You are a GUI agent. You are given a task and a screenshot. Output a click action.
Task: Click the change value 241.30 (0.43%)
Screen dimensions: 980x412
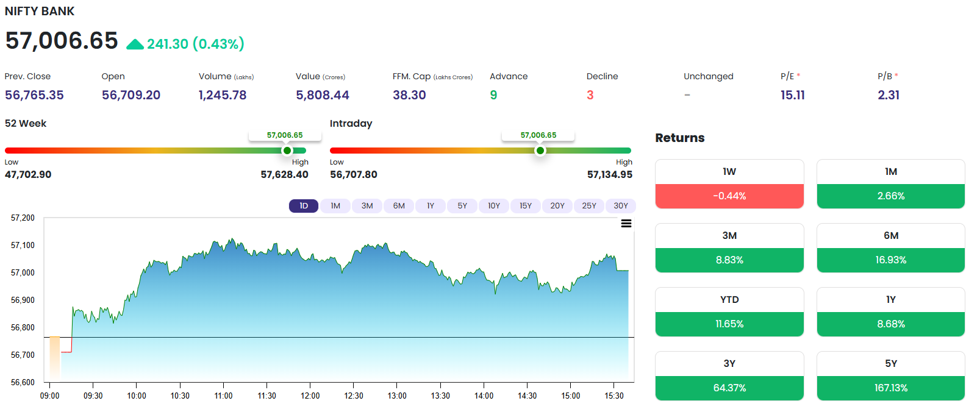(196, 44)
